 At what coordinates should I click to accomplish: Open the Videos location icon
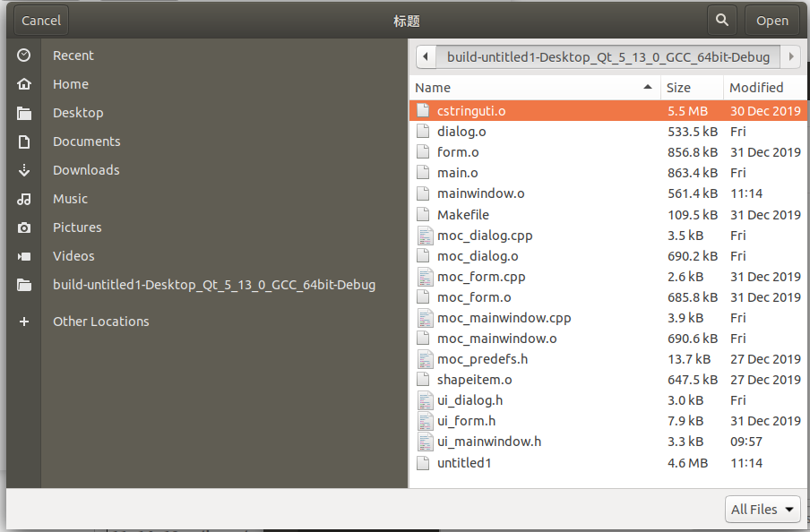click(x=24, y=255)
